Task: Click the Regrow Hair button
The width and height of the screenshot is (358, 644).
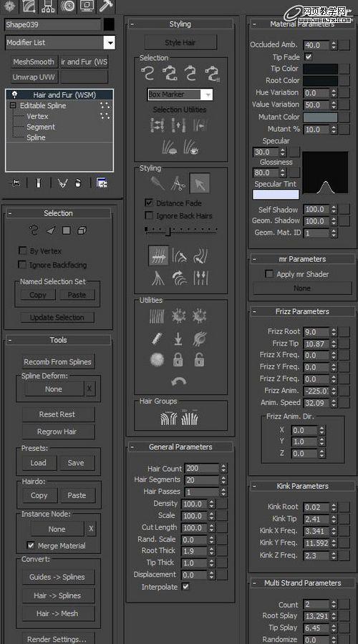Action: (x=57, y=431)
